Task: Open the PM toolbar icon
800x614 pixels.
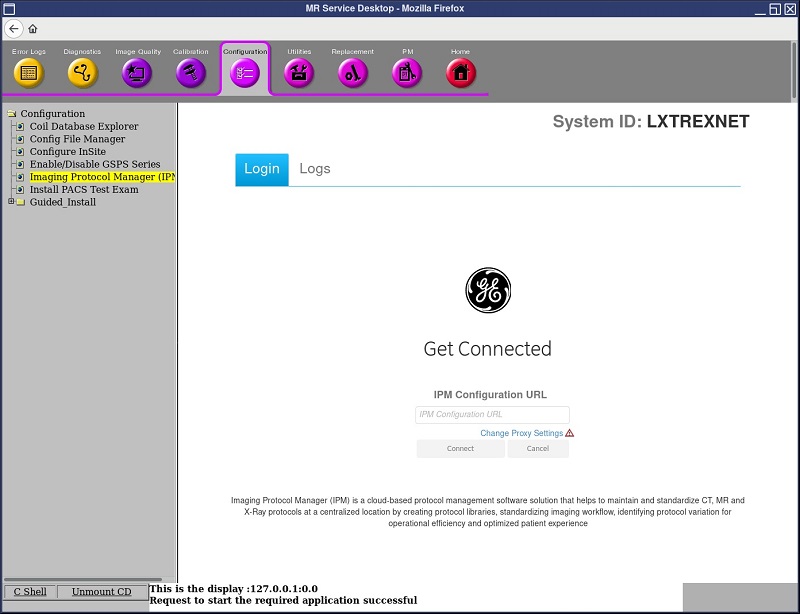Action: [x=407, y=72]
